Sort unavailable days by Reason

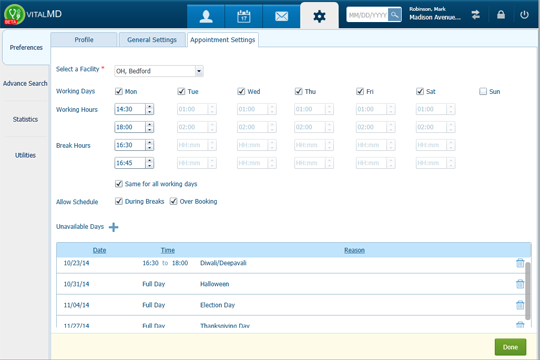coord(354,250)
